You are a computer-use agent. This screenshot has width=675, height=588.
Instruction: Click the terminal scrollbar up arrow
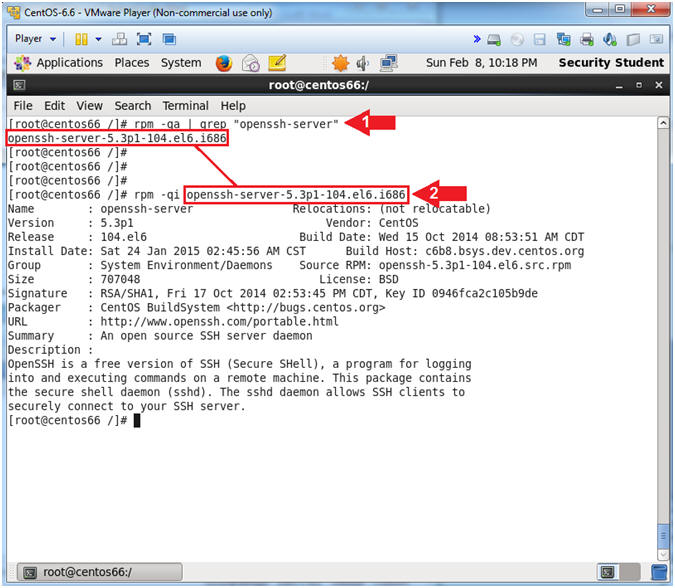point(663,123)
